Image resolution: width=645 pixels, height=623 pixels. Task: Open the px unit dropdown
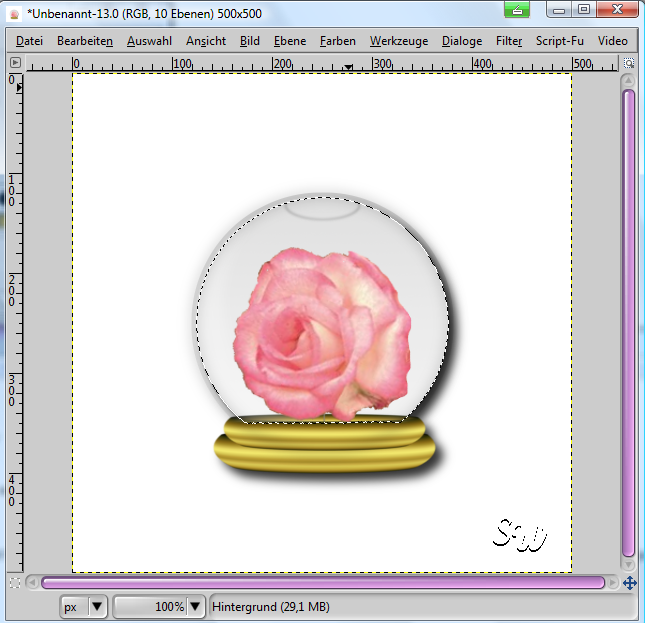84,607
